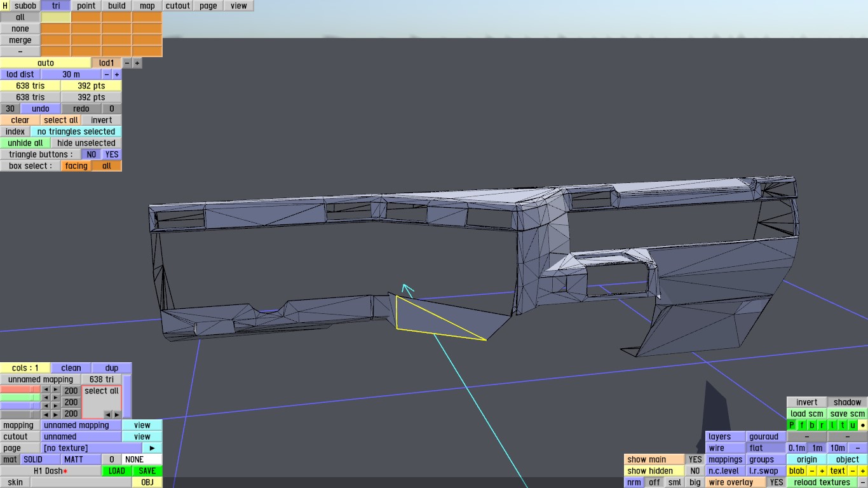Image resolution: width=868 pixels, height=488 pixels.
Task: Adjust the red colour slider
Action: [20, 390]
